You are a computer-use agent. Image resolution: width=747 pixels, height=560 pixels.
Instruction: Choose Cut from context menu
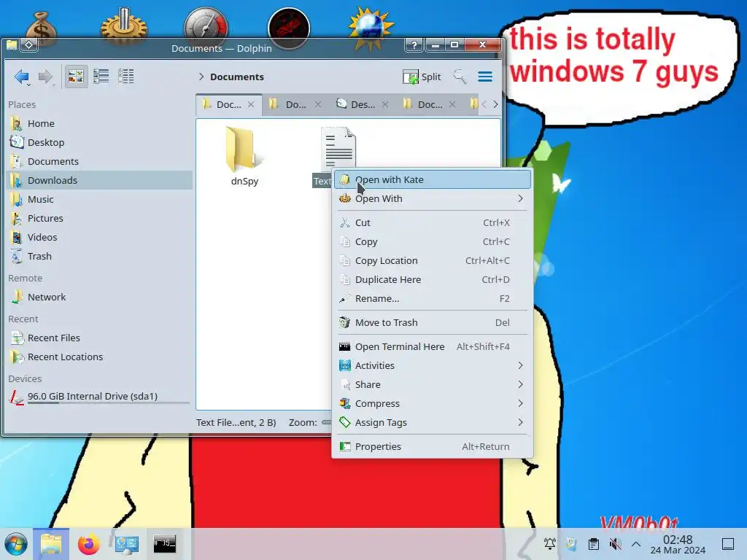[x=433, y=222]
